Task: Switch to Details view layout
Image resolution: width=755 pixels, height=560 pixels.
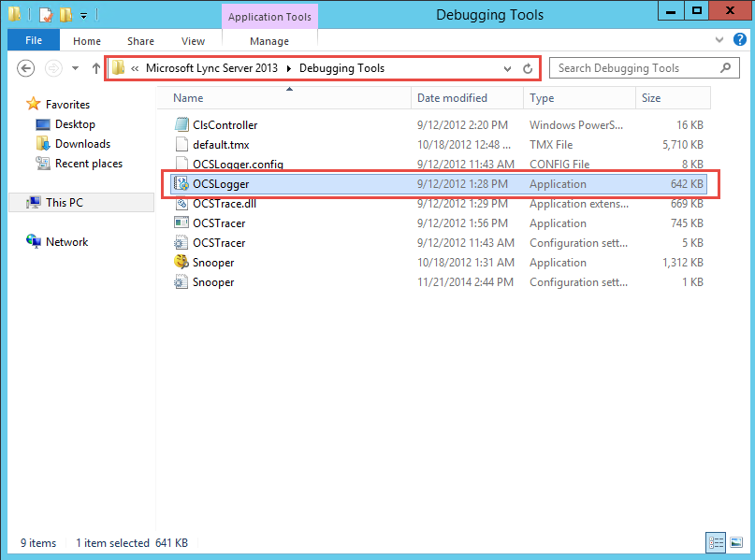Action: [x=716, y=542]
